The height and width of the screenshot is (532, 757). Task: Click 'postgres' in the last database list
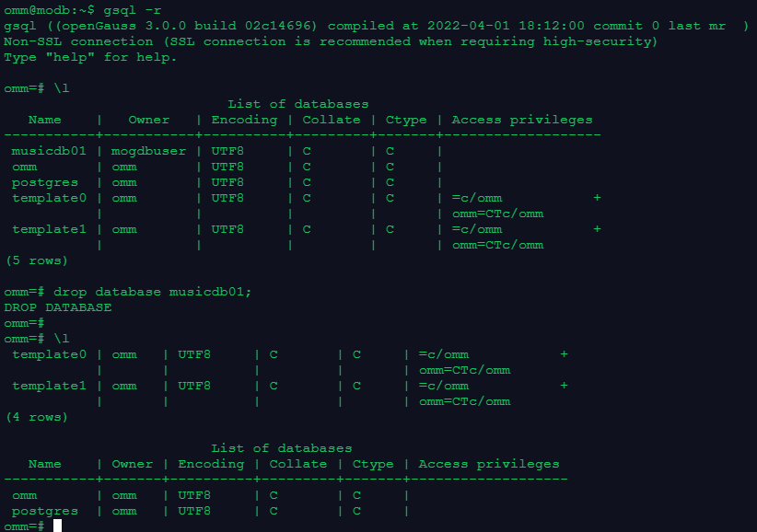[x=45, y=511]
